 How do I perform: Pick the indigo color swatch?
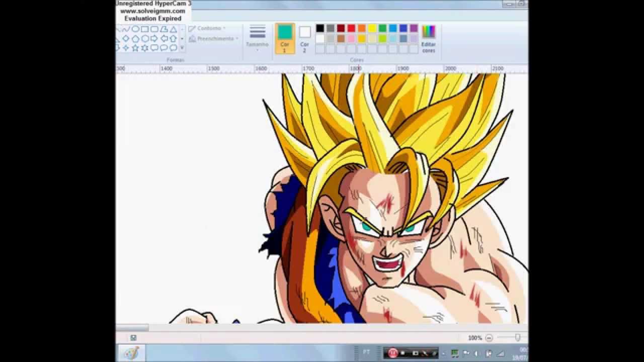coord(404,28)
